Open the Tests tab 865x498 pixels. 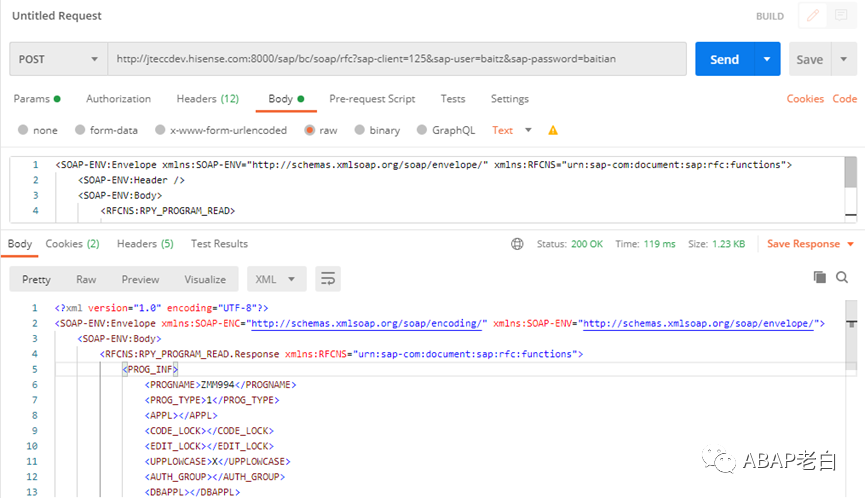[x=452, y=99]
